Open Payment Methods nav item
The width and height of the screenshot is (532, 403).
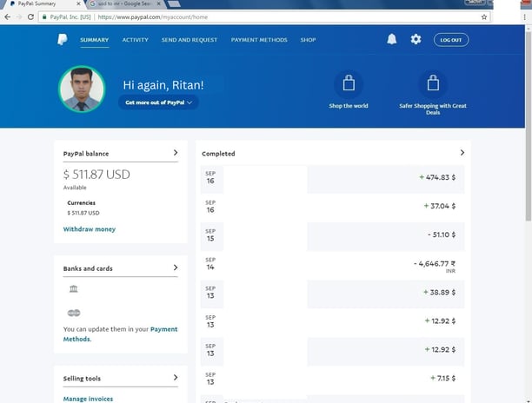(259, 40)
